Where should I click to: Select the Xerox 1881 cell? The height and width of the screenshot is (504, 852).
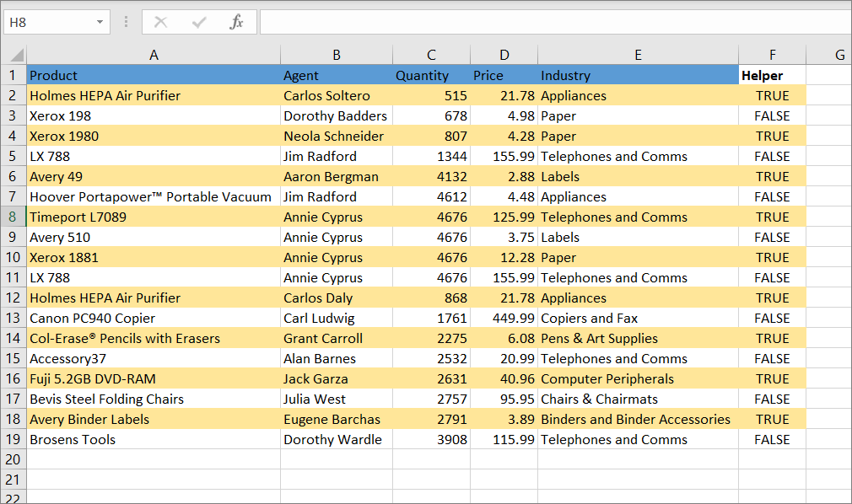pyautogui.click(x=154, y=257)
